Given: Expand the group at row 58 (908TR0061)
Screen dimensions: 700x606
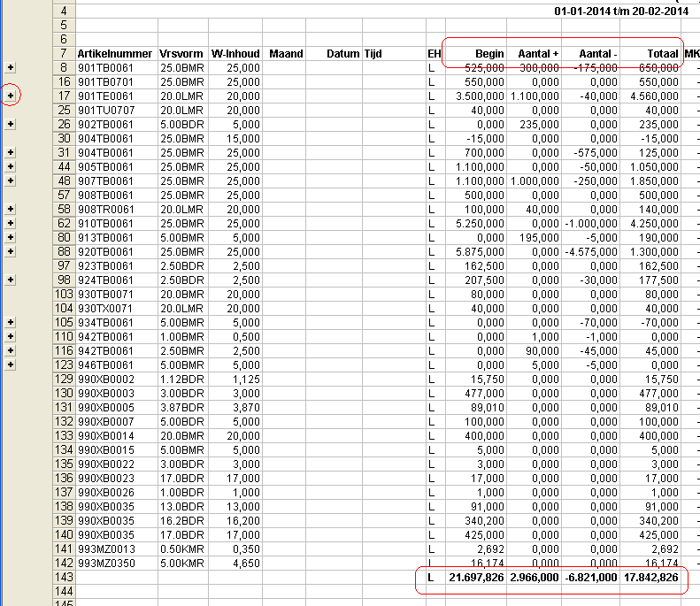Looking at the screenshot, I should coord(11,209).
